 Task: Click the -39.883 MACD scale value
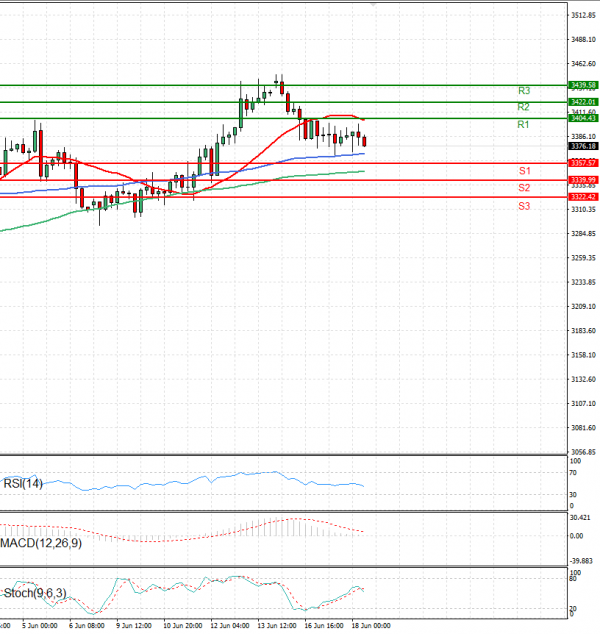[581, 561]
